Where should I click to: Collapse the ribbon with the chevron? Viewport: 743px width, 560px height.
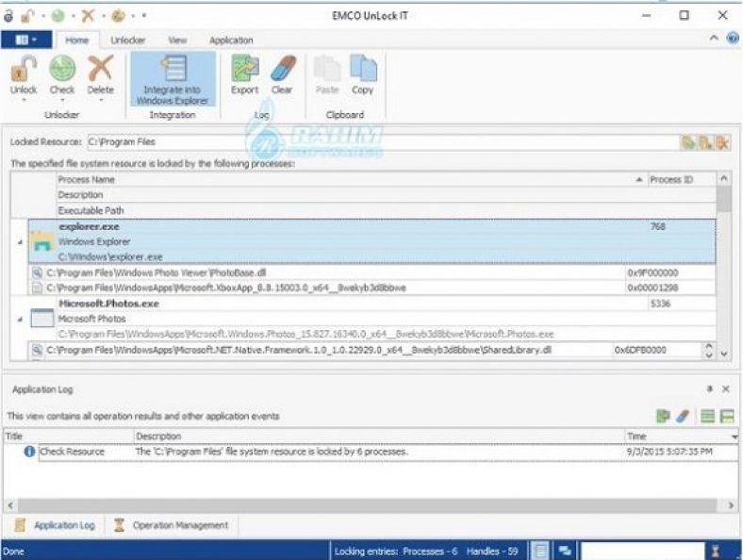[x=714, y=38]
